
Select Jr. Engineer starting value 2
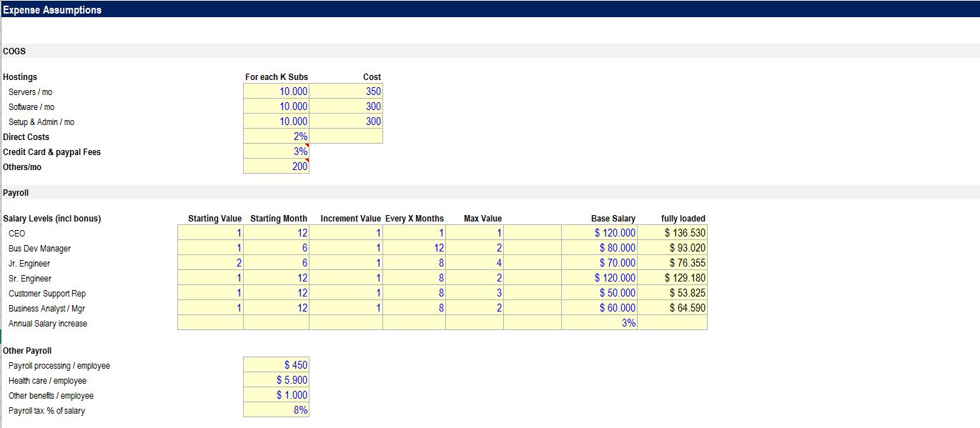[x=210, y=263]
